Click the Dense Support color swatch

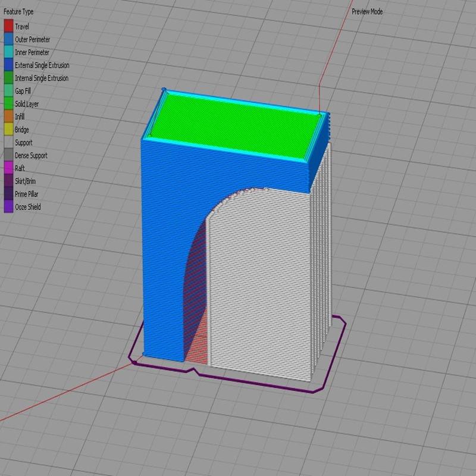[8, 155]
